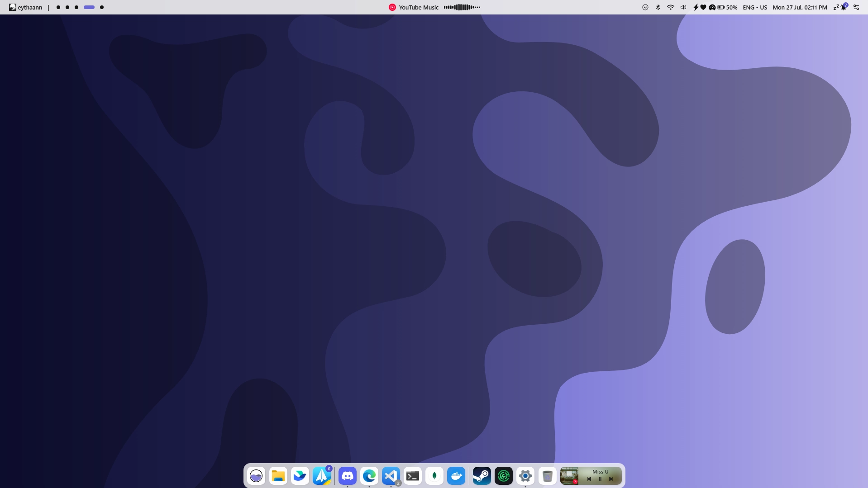The height and width of the screenshot is (488, 868).
Task: Skip to next track in dock player
Action: pos(611,479)
